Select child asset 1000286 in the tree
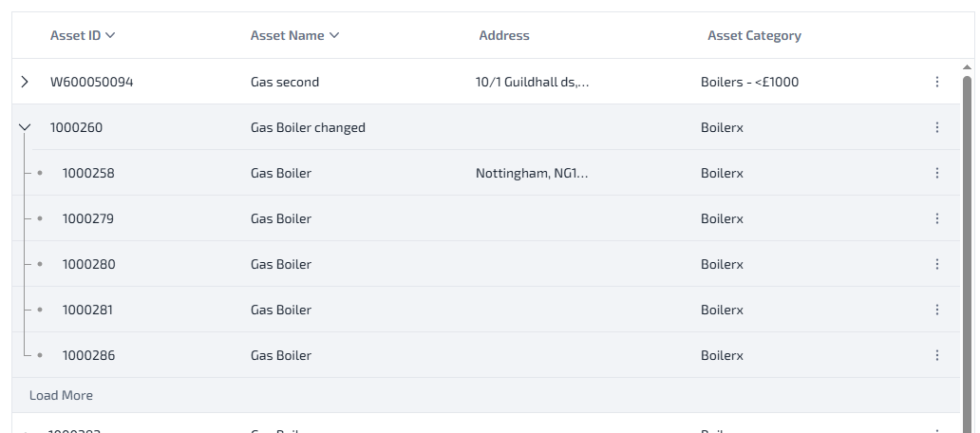This screenshot has width=980, height=433. 88,355
